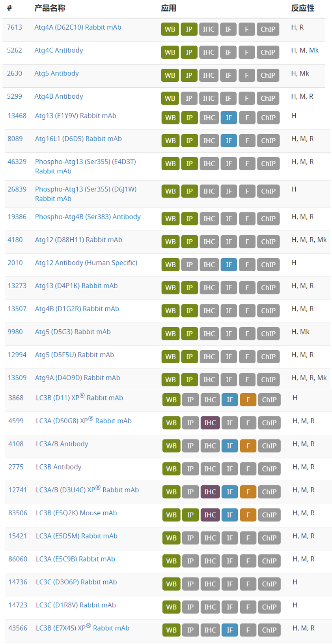
Task: Click WB badge in Atg4B (D1G2R) row
Action: coord(170,310)
